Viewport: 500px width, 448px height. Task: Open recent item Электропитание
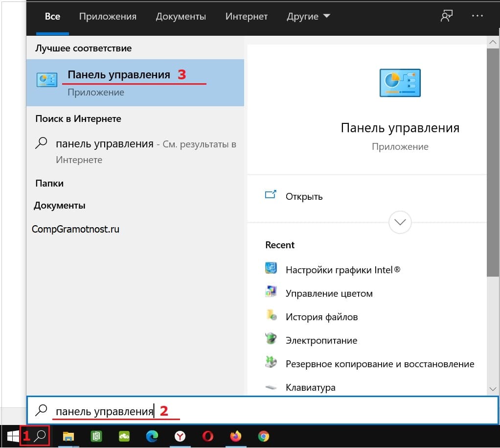point(321,340)
